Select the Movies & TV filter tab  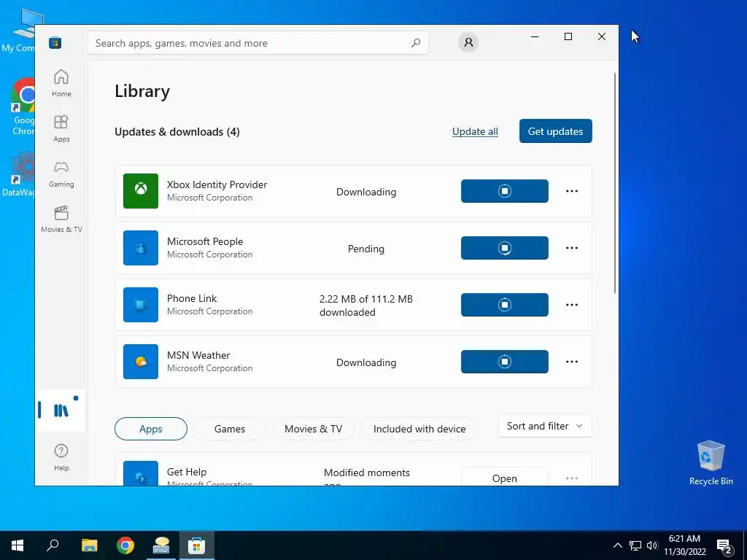(313, 429)
